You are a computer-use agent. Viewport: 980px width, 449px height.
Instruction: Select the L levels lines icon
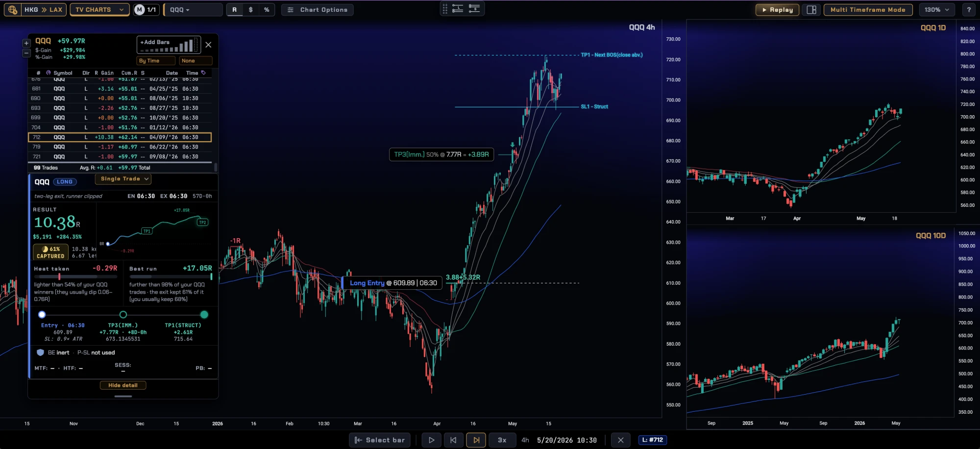(x=458, y=9)
